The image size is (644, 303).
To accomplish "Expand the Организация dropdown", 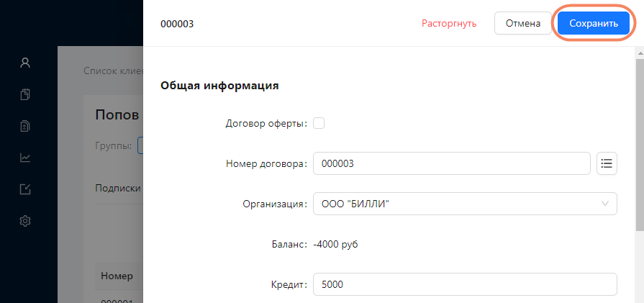I will pyautogui.click(x=465, y=204).
